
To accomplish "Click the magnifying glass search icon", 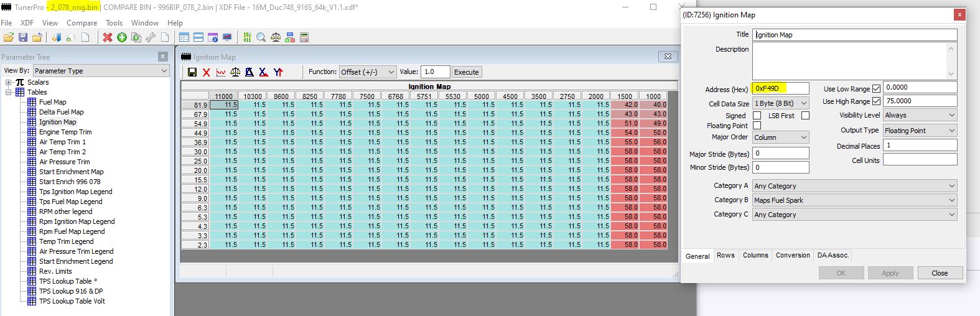I will 261,37.
